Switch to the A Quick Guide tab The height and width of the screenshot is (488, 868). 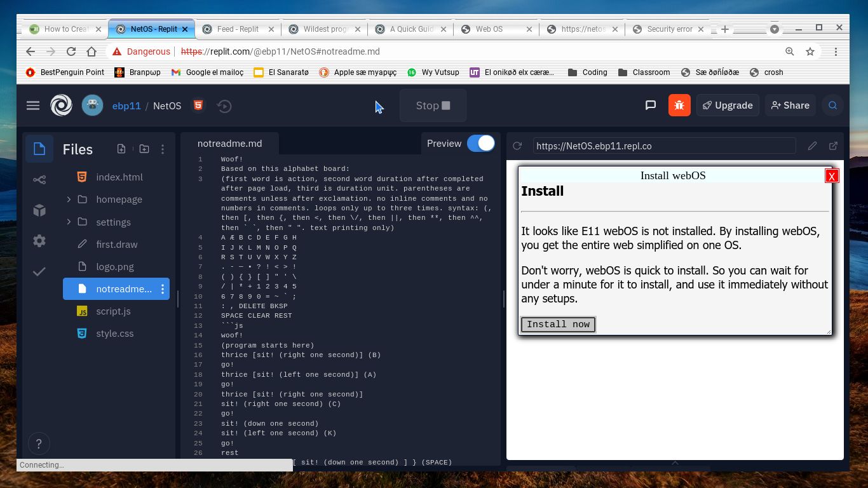(410, 29)
